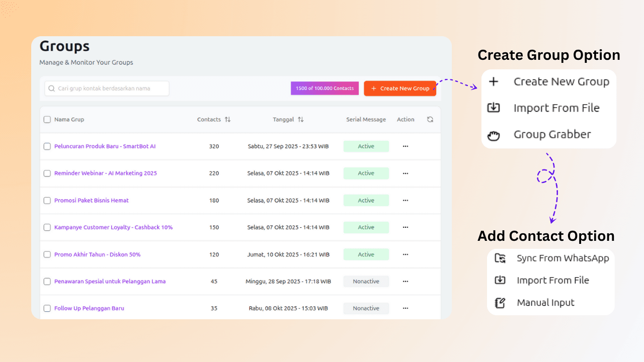Click the Sync From WhatsApp folder icon

click(x=500, y=258)
